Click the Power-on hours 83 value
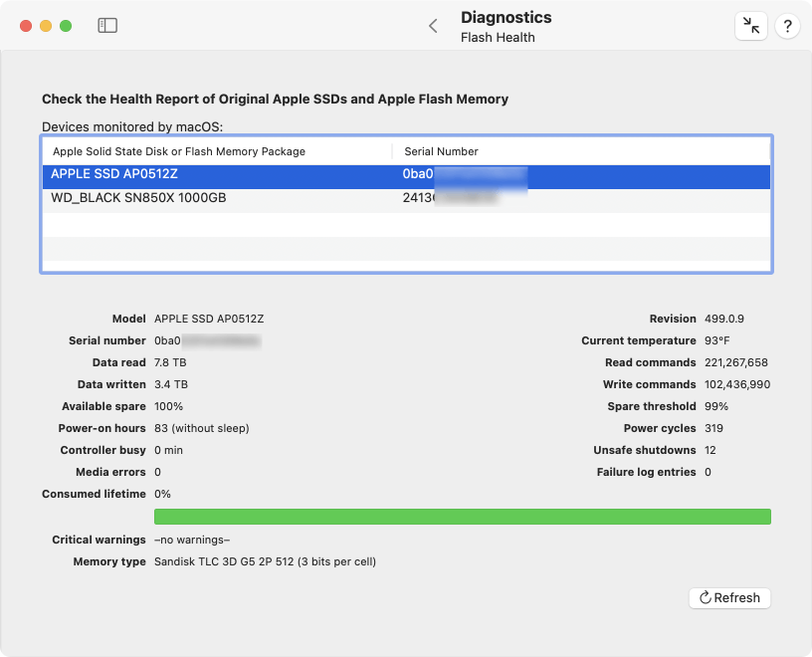812x657 pixels. [x=201, y=428]
